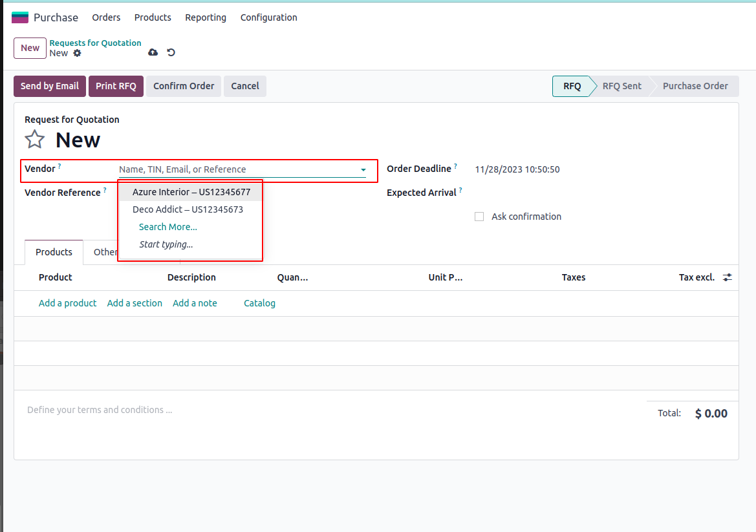This screenshot has width=756, height=532.
Task: Click the Cancel button
Action: tap(245, 86)
